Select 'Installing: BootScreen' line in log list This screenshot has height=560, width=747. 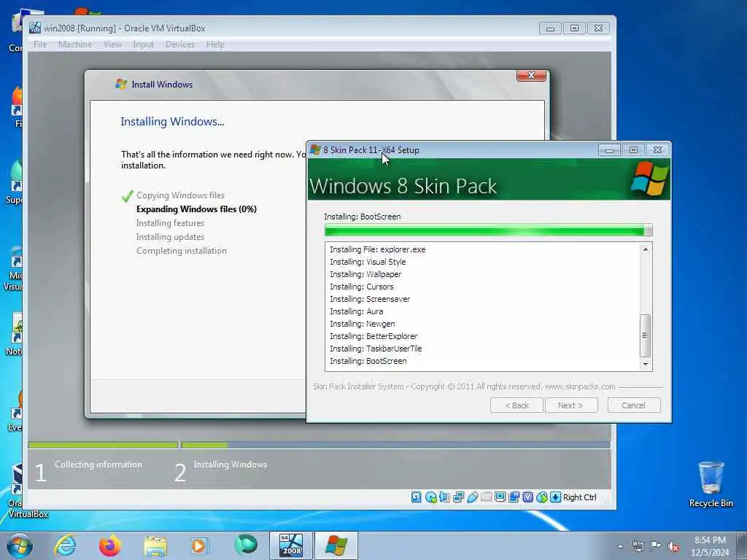(368, 361)
